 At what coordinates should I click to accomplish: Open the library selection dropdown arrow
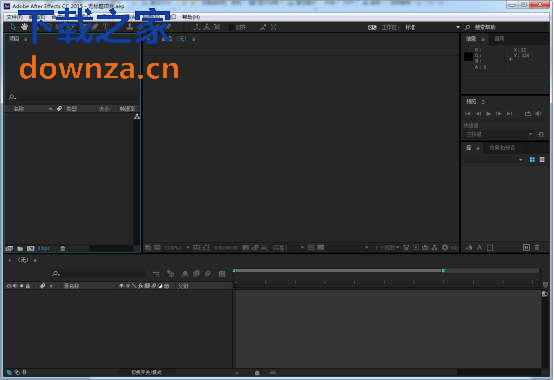coord(521,160)
